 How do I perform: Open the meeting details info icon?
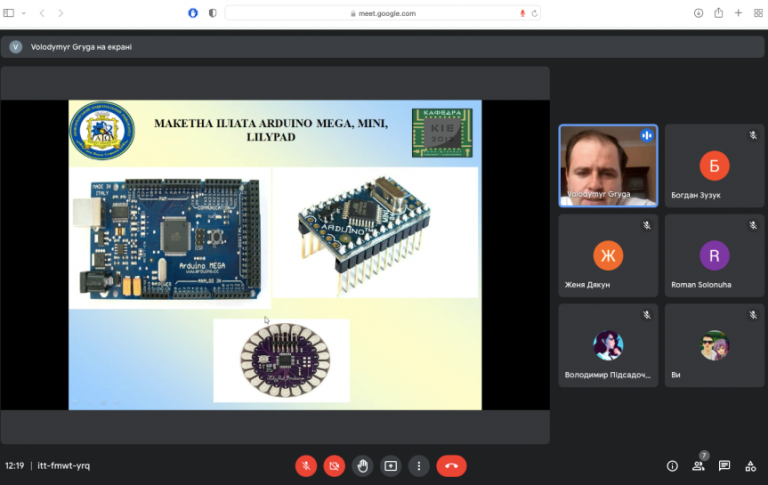(672, 466)
